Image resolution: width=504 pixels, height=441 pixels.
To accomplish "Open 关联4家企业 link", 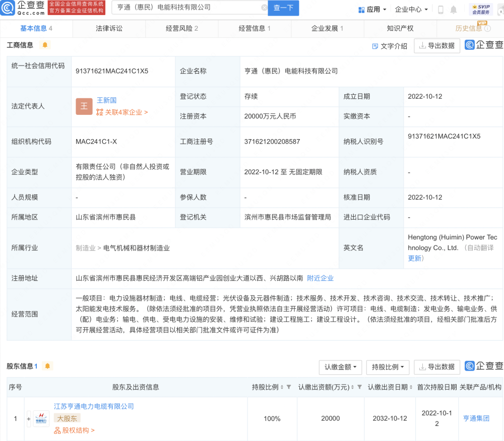I will click(122, 112).
